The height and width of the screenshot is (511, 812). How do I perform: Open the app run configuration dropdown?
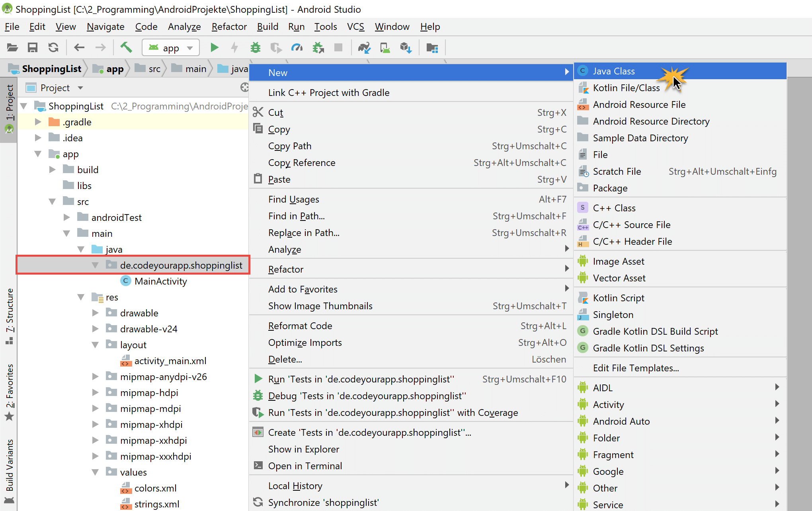point(171,48)
